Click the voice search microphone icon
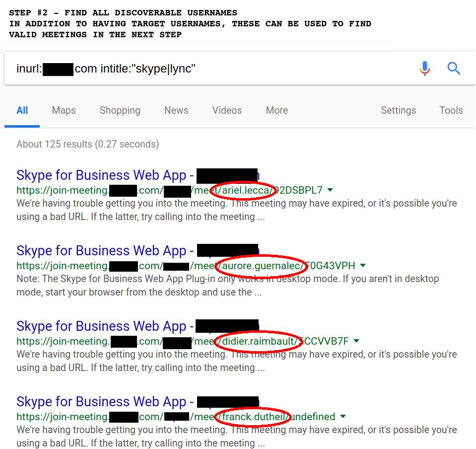The width and height of the screenshot is (476, 449). [x=425, y=68]
